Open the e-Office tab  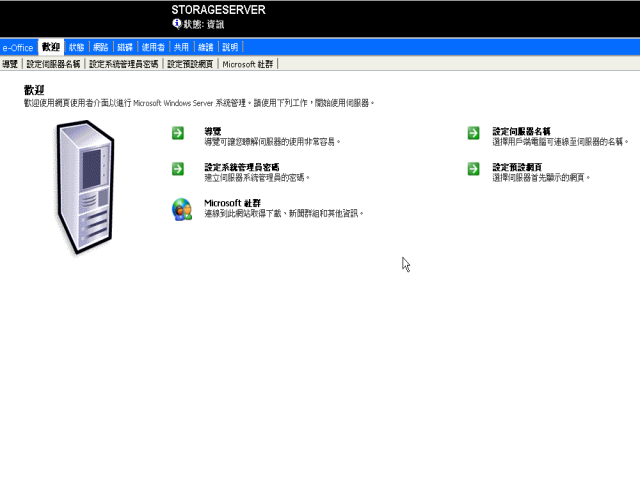[18, 48]
